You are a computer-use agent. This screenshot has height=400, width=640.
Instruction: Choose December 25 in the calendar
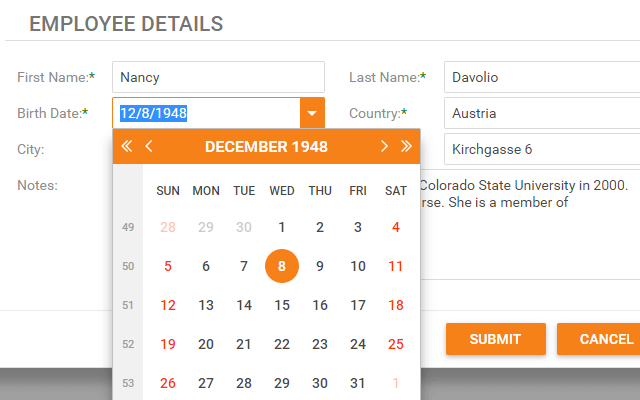pos(396,344)
